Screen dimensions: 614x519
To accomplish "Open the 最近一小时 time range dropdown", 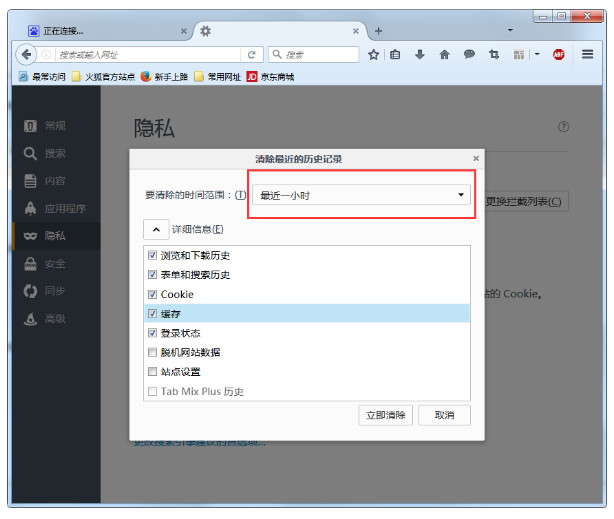I will [361, 195].
